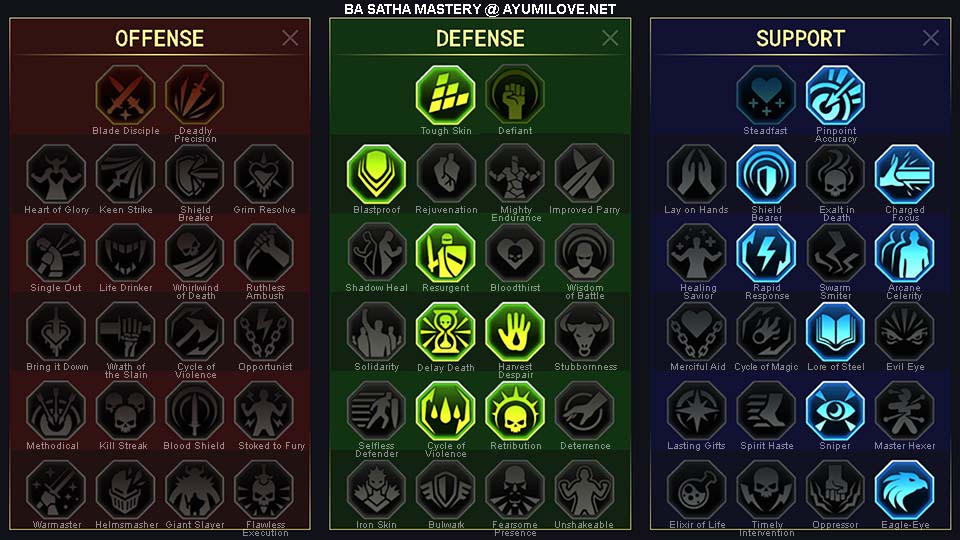The width and height of the screenshot is (960, 540).
Task: Choose the Rapid Response lightning mastery
Action: (x=766, y=253)
